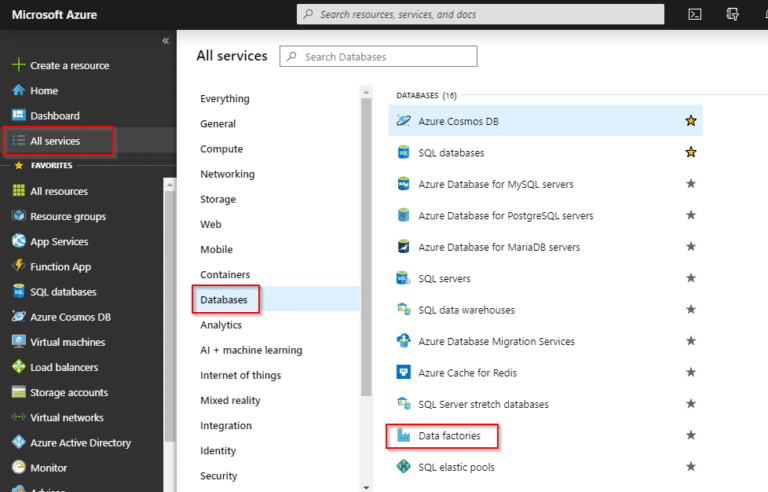Click the Azure Cosmos DB service icon
The image size is (768, 492).
click(x=404, y=121)
